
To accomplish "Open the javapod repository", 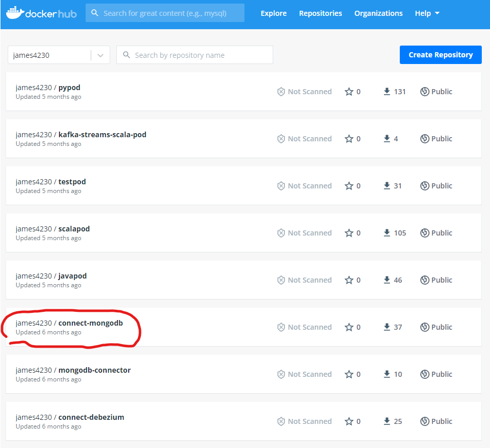I will coord(72,276).
